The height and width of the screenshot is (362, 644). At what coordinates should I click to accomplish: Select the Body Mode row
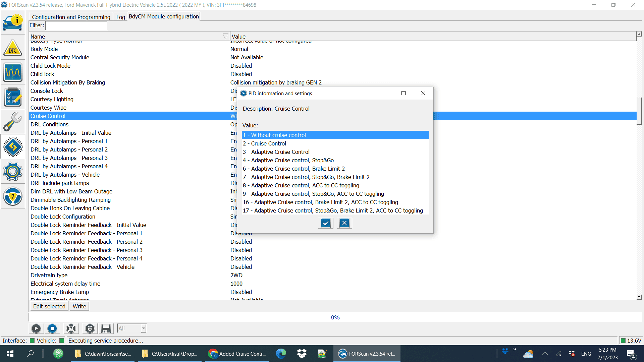tap(333, 49)
